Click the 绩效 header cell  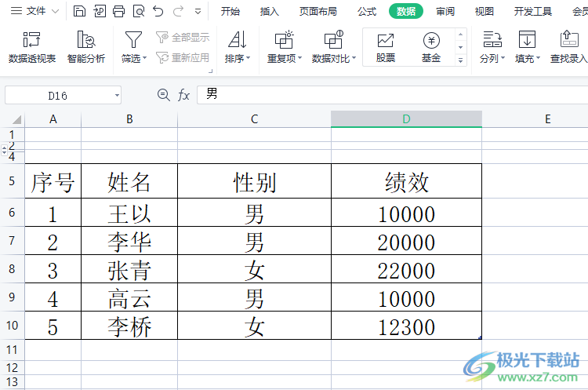406,181
